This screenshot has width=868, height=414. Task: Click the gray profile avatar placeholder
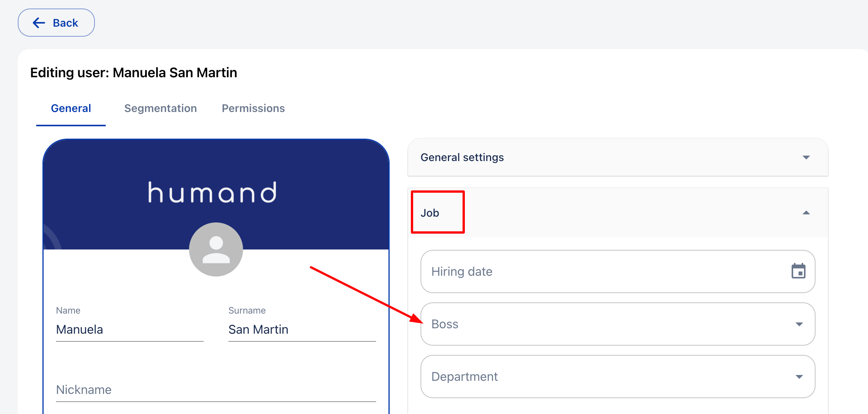pyautogui.click(x=216, y=249)
